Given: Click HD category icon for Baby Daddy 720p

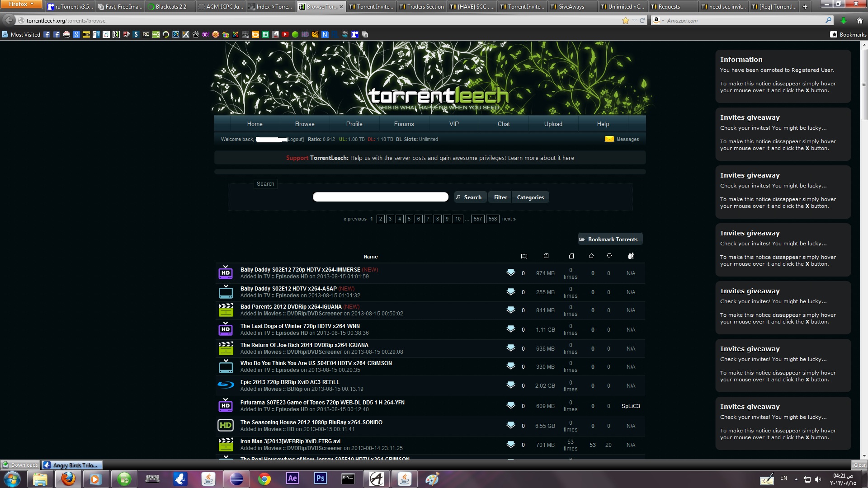Looking at the screenshot, I should (x=226, y=272).
